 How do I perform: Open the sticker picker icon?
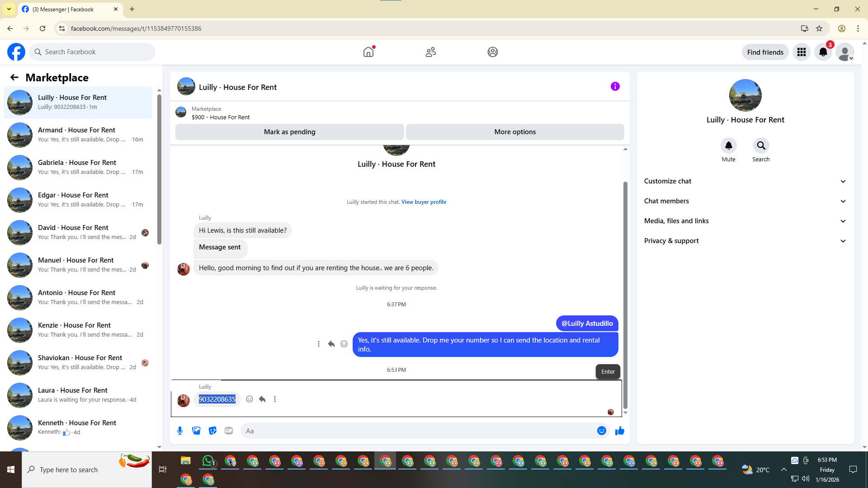coord(212,431)
